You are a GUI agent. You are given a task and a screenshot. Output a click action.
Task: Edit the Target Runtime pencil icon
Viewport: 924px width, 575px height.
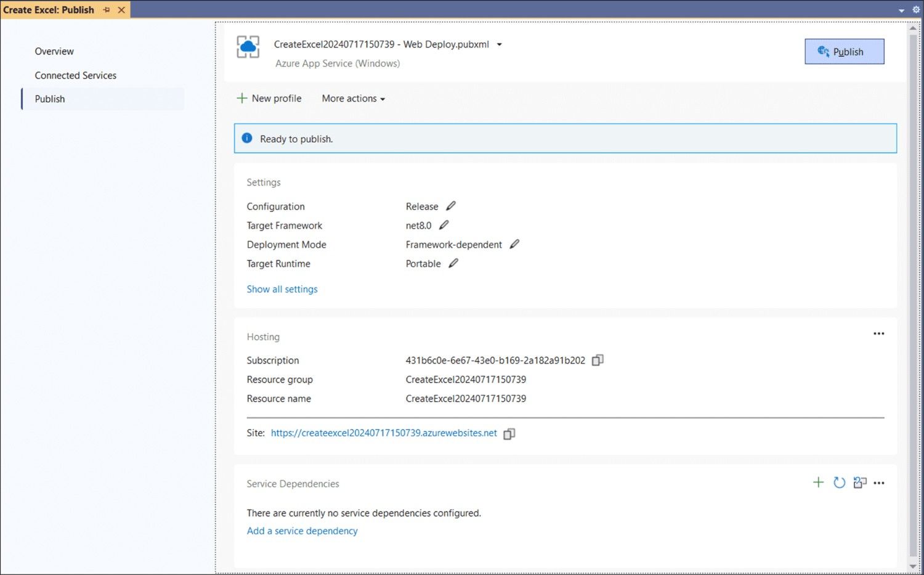(453, 263)
